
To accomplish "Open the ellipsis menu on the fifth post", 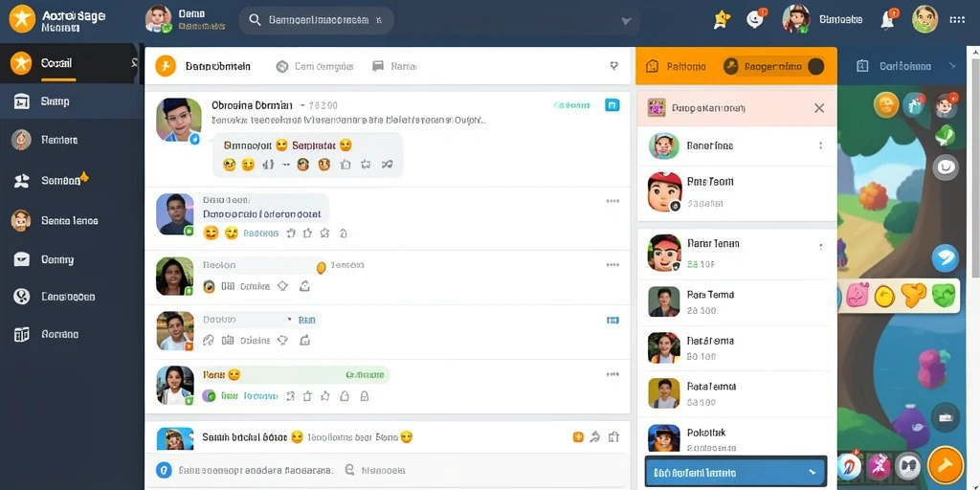I will click(612, 374).
